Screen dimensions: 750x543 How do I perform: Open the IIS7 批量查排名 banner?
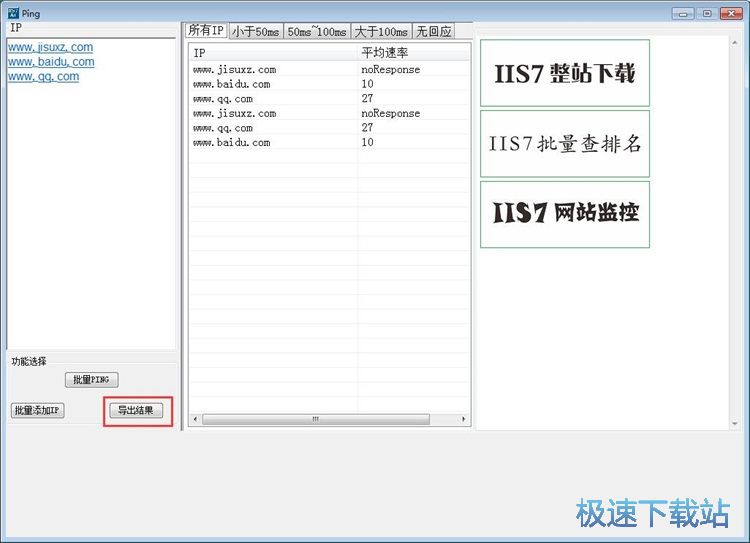tap(565, 144)
